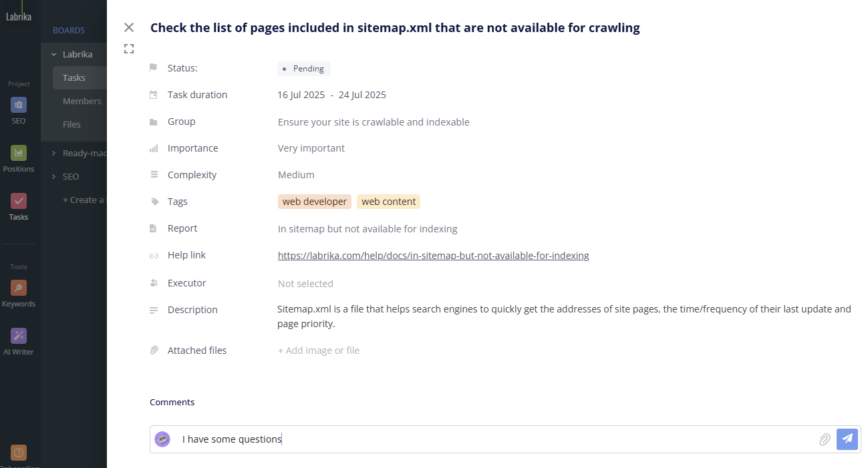
Task: Open the Pending status dropdown
Action: [x=304, y=69]
